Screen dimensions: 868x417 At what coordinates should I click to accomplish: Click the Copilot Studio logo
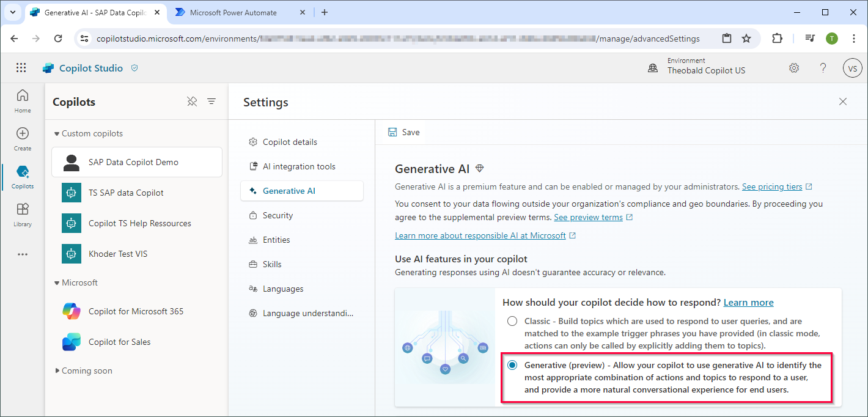[48, 68]
